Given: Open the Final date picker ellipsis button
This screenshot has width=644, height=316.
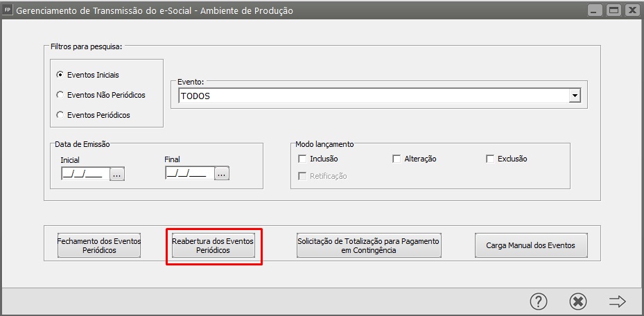Looking at the screenshot, I should click(x=221, y=174).
